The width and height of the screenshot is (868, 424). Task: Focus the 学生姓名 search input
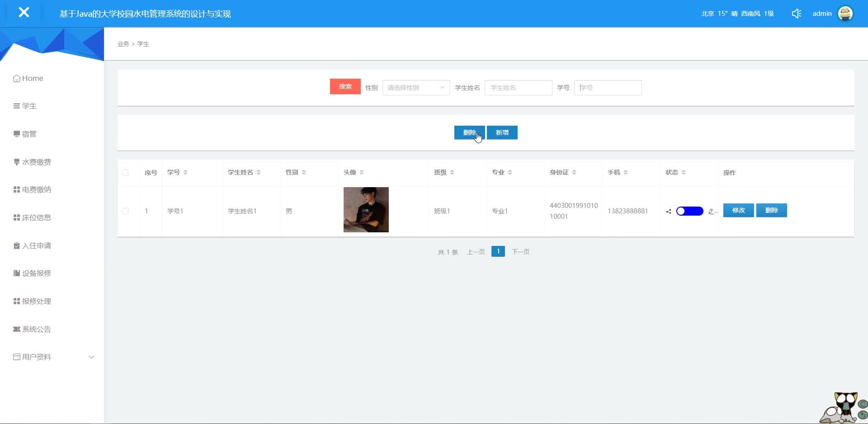pos(519,88)
